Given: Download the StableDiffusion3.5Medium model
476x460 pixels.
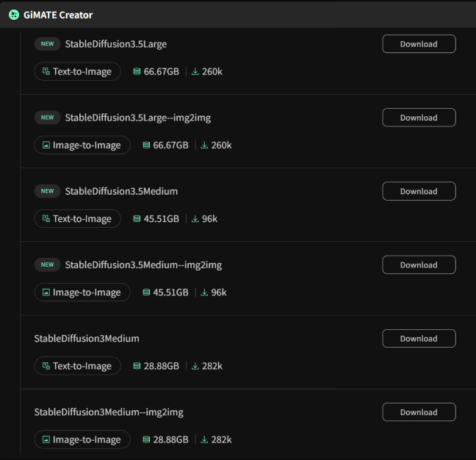Looking at the screenshot, I should tap(419, 191).
